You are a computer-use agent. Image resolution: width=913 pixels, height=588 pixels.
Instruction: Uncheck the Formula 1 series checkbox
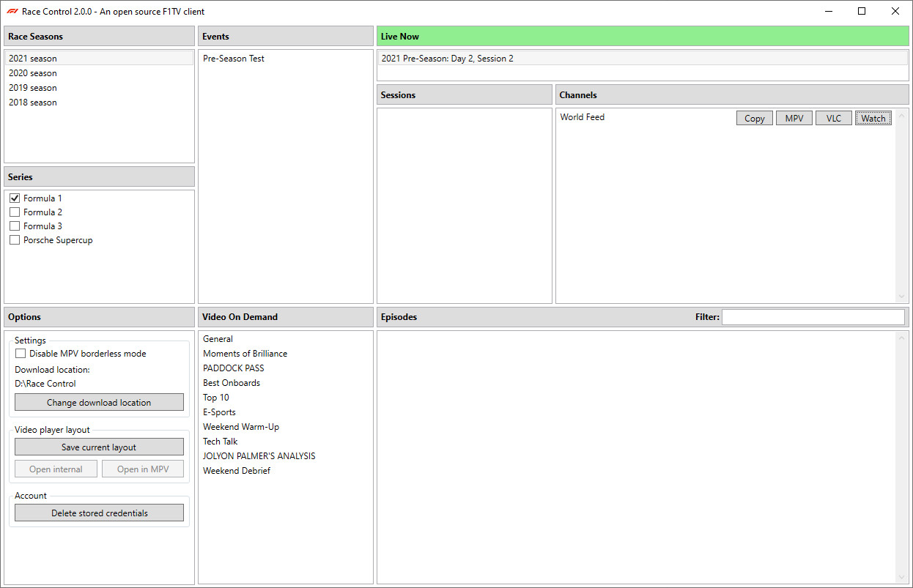(x=15, y=198)
